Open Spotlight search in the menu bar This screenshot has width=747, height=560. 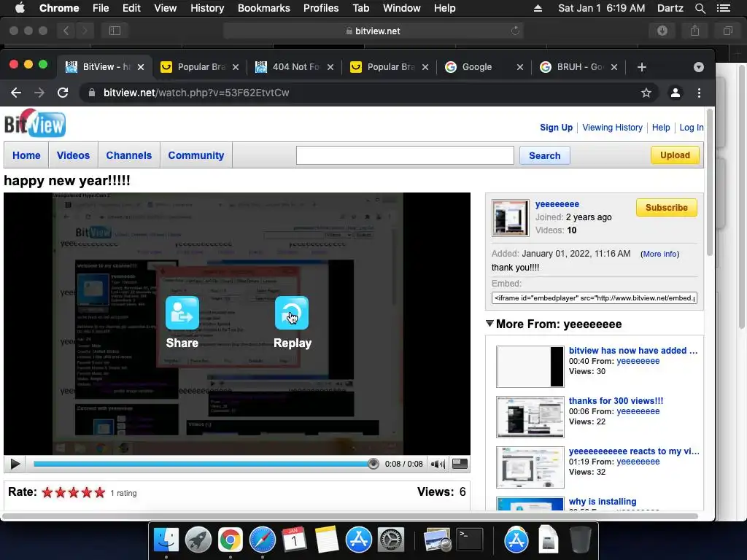pyautogui.click(x=700, y=8)
